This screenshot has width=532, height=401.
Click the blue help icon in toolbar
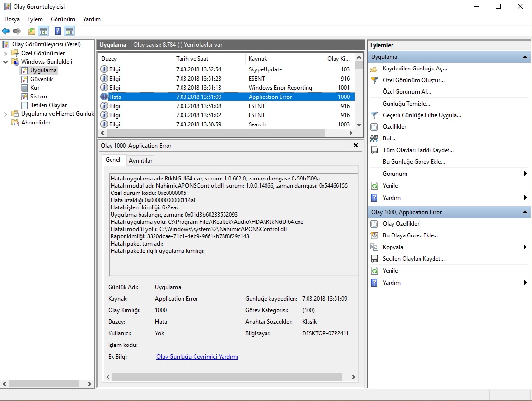point(57,31)
